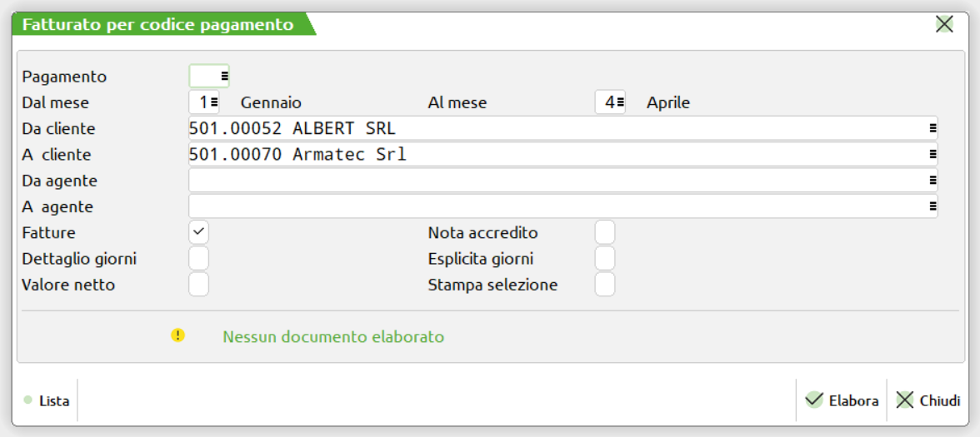Open the Dal mese lookup list icon

tap(214, 102)
